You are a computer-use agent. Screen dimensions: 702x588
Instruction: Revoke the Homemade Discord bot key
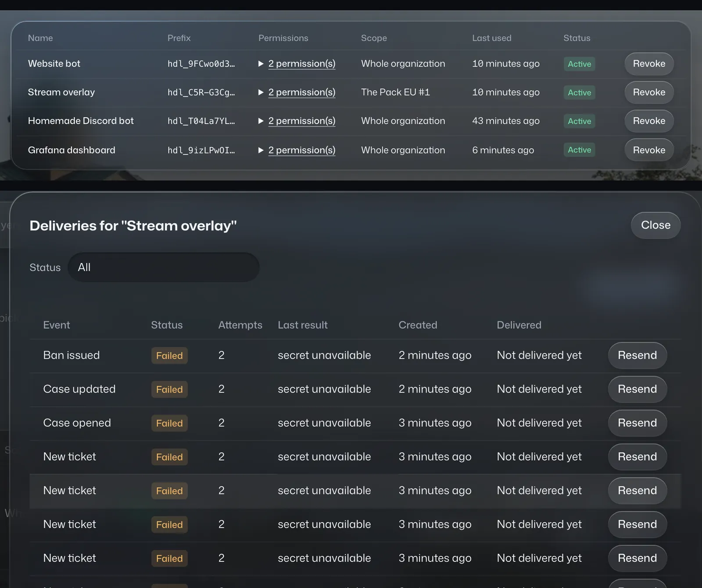(649, 121)
